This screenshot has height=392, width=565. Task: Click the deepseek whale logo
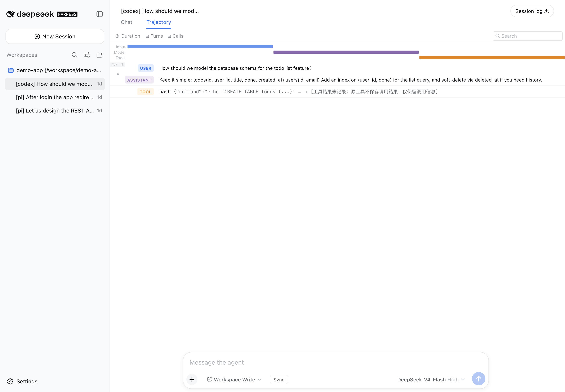[11, 14]
